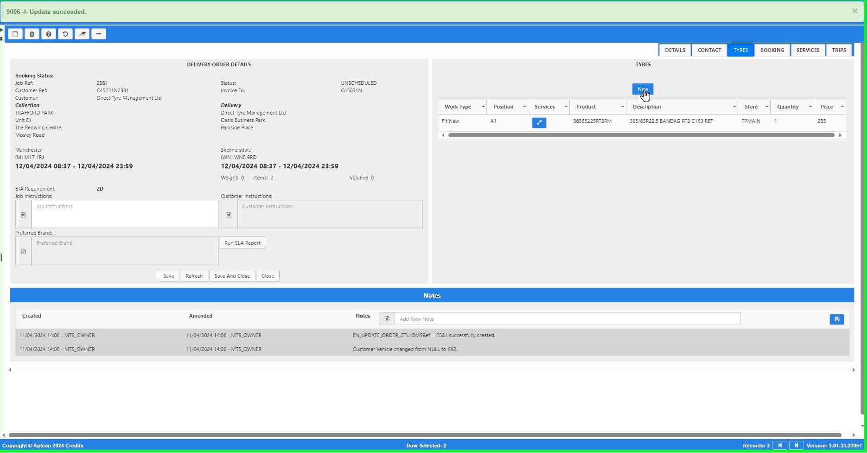Open the BOOKING tab
Viewport: 868px width, 453px height.
(772, 50)
